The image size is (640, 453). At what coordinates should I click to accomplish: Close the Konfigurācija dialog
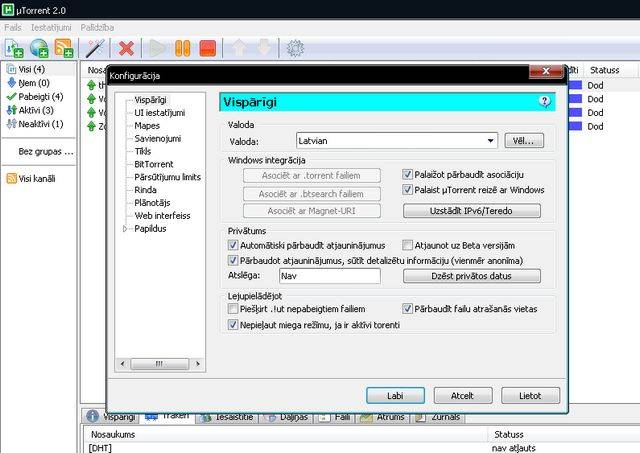click(546, 71)
